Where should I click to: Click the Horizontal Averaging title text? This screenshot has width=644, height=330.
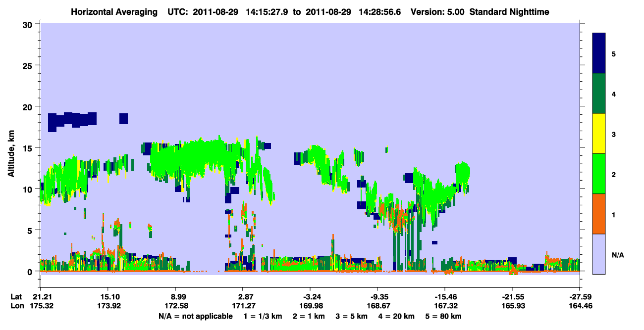pos(114,12)
